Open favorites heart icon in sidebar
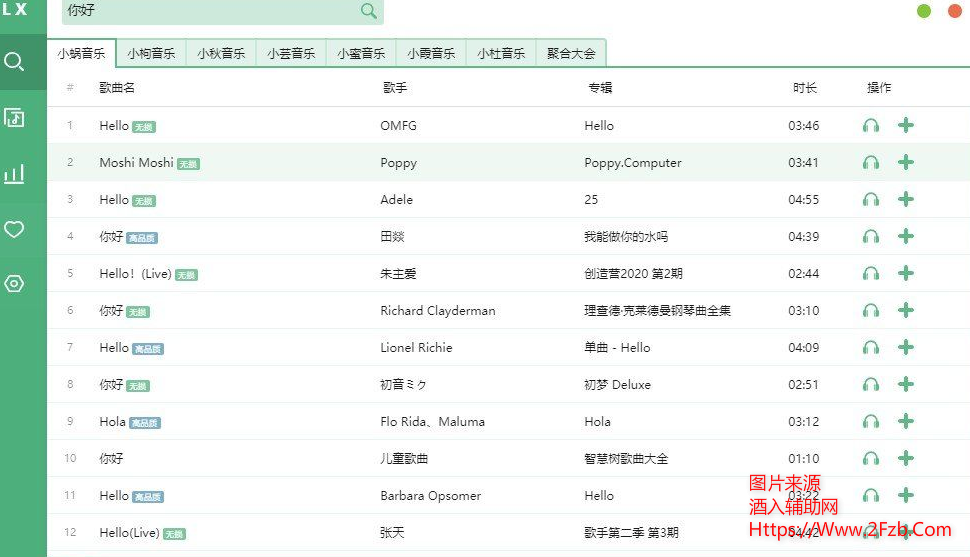Viewport: 970px width, 557px height. coord(14,230)
